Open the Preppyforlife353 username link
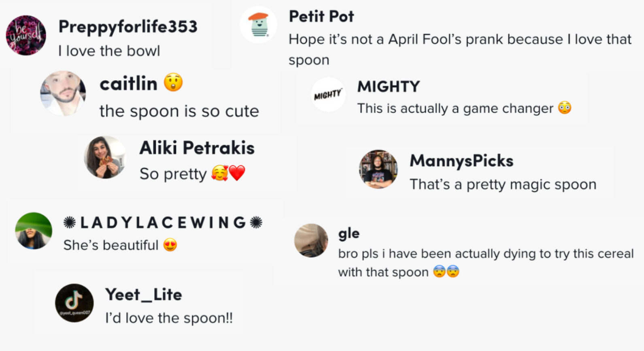 [128, 27]
